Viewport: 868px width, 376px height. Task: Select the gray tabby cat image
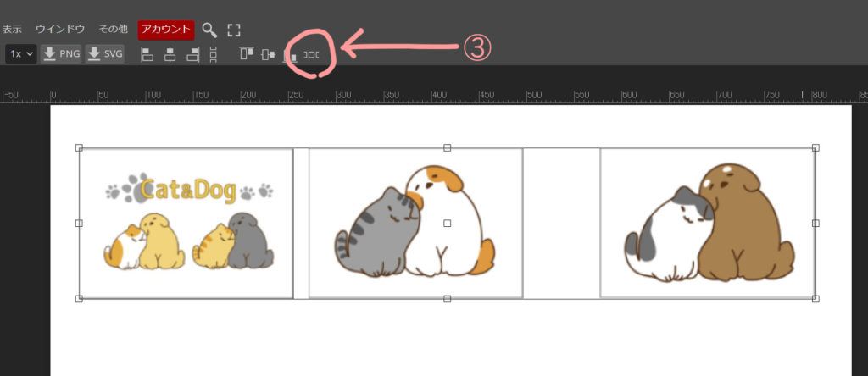click(x=415, y=224)
